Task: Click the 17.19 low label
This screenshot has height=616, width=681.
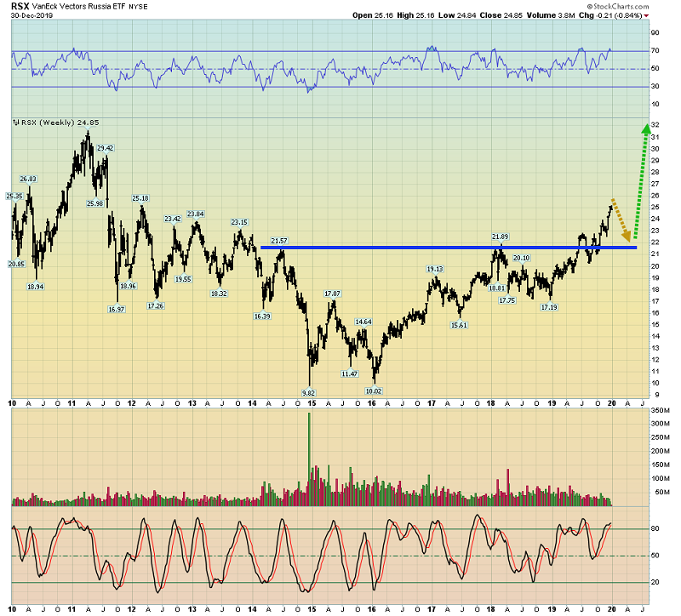Action: (549, 307)
